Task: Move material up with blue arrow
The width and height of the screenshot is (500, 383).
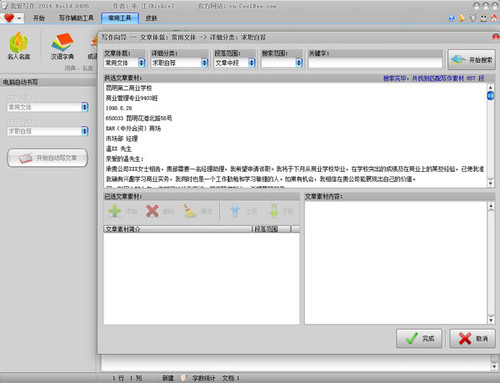Action: [235, 211]
